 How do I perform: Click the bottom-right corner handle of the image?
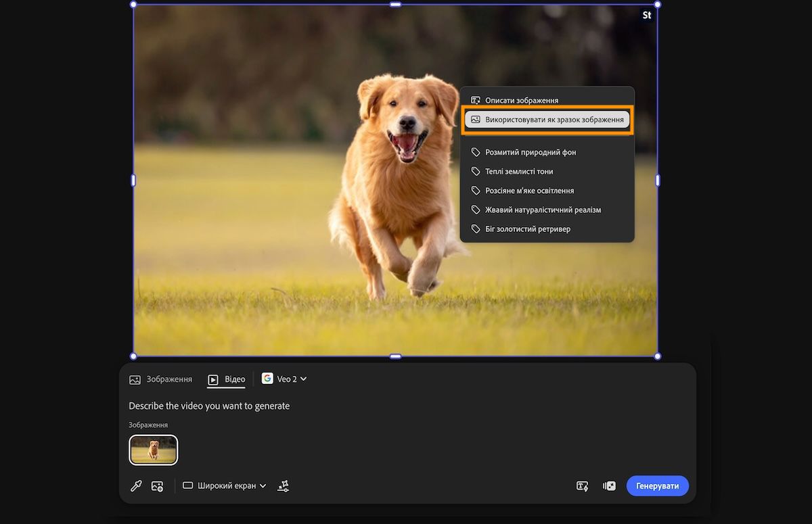(x=658, y=356)
